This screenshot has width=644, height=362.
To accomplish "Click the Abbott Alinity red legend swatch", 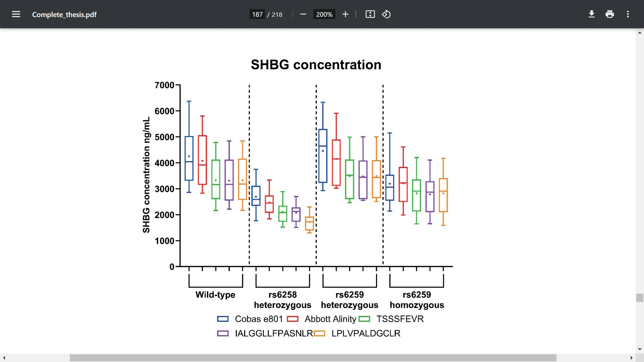I will click(x=292, y=319).
